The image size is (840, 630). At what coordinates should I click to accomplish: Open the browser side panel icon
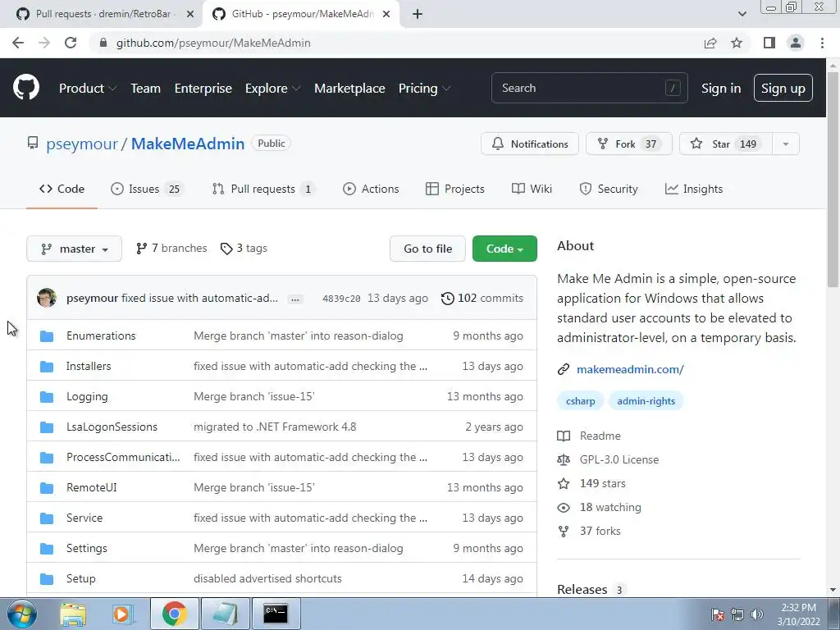click(769, 43)
